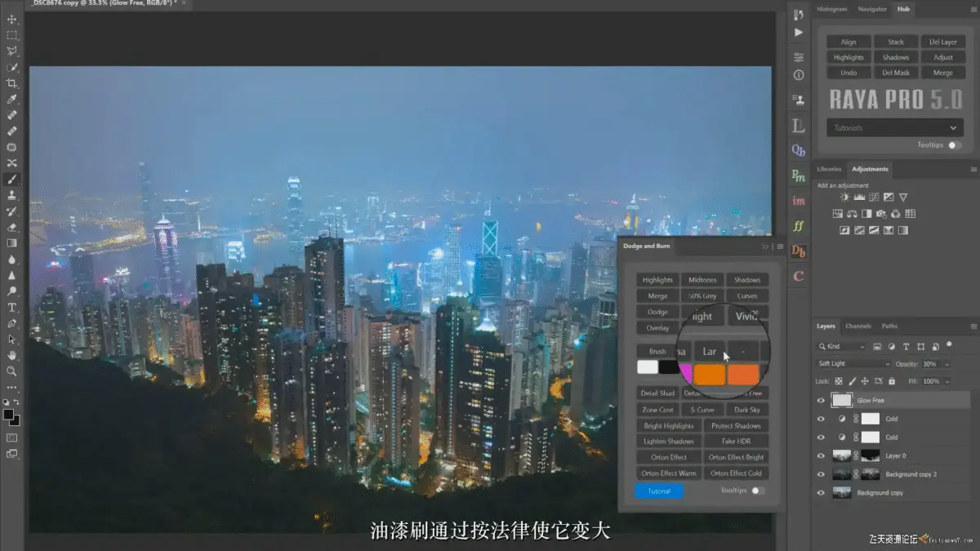Screen dimensions: 980x551
Task: Hide the Background copy 2 layer
Action: [821, 473]
